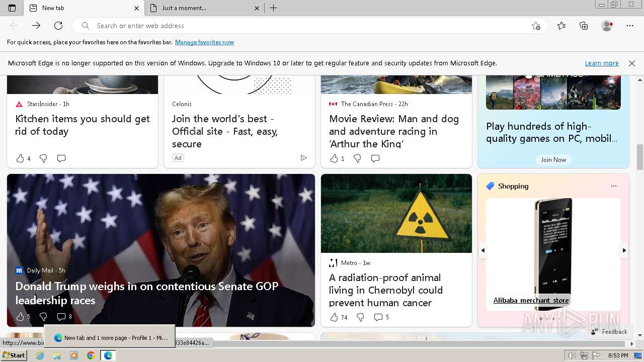Open a new tab with plus icon
This screenshot has height=362, width=644.
273,8
